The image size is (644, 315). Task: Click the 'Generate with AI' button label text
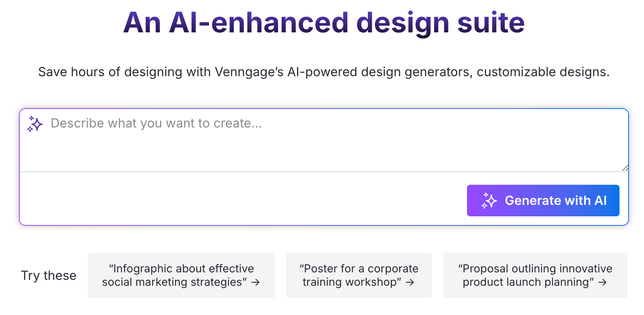point(555,201)
